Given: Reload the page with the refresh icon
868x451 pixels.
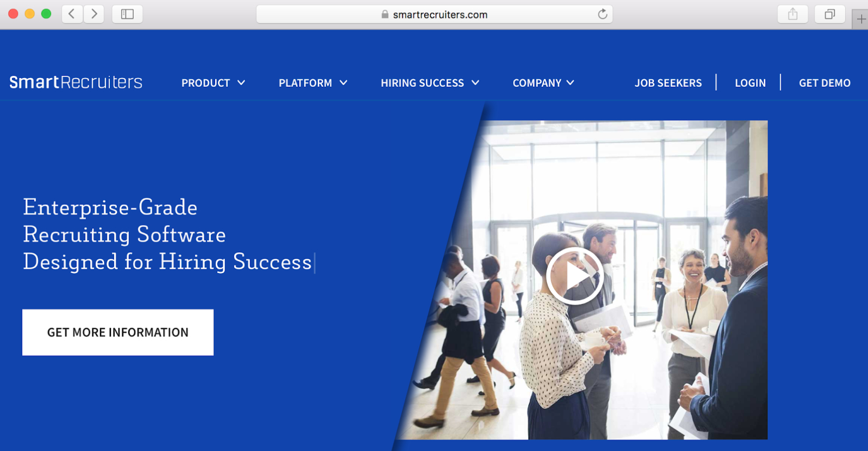Looking at the screenshot, I should pos(602,14).
